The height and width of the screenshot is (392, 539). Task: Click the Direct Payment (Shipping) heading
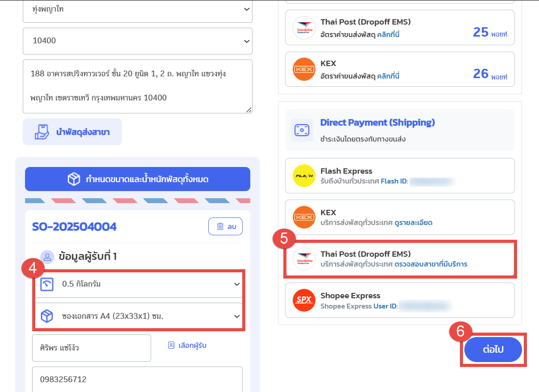pyautogui.click(x=378, y=122)
